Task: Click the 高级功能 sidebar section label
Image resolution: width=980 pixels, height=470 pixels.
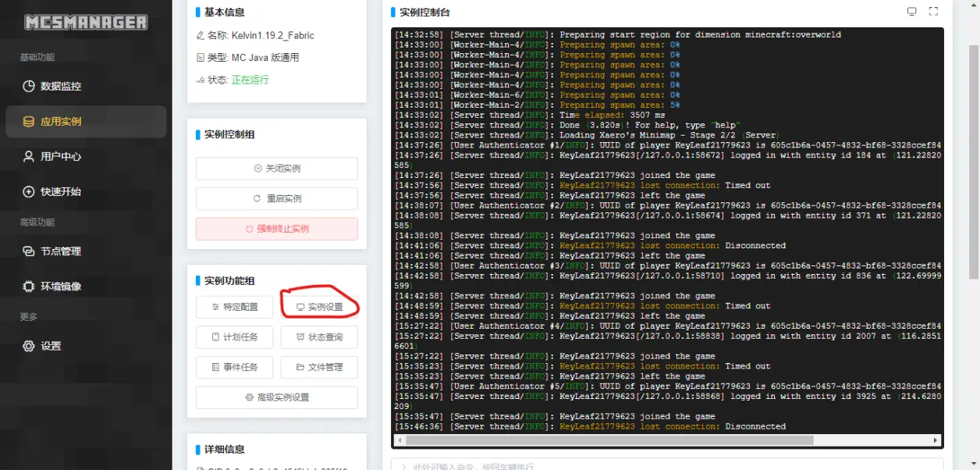Action: point(37,223)
